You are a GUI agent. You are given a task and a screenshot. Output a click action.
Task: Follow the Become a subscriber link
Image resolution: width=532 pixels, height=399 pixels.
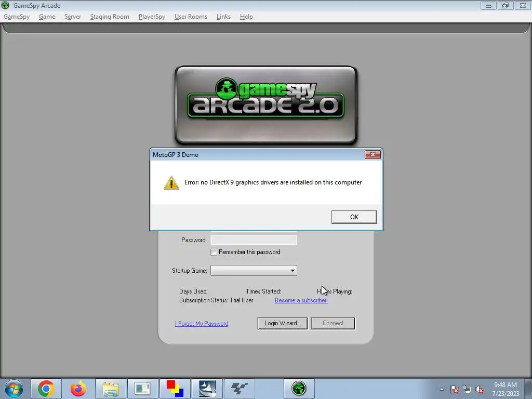click(301, 300)
